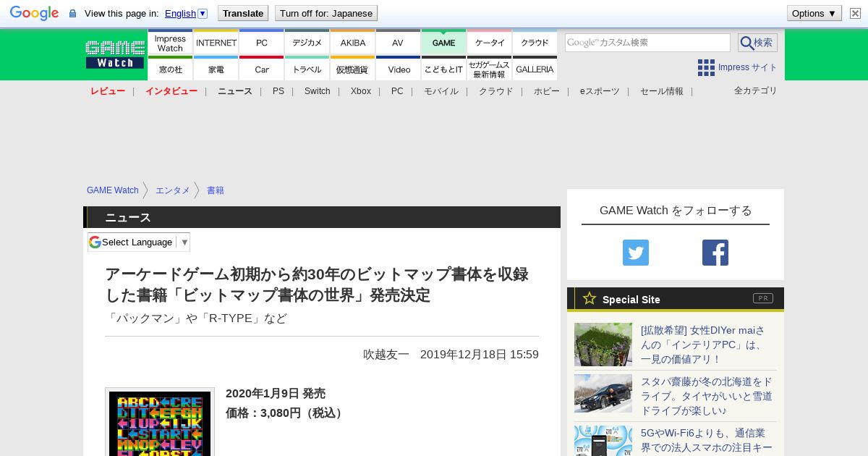Open the こどもとIT tab
This screenshot has height=456, width=868.
click(x=443, y=69)
